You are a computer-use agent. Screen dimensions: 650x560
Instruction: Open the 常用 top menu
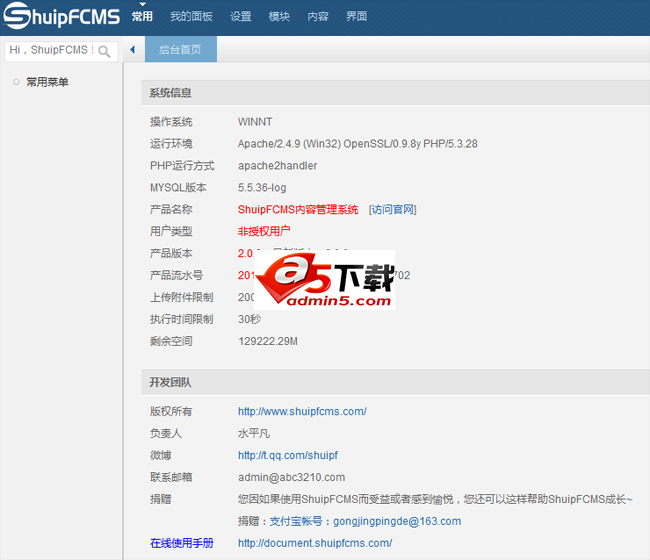point(142,16)
